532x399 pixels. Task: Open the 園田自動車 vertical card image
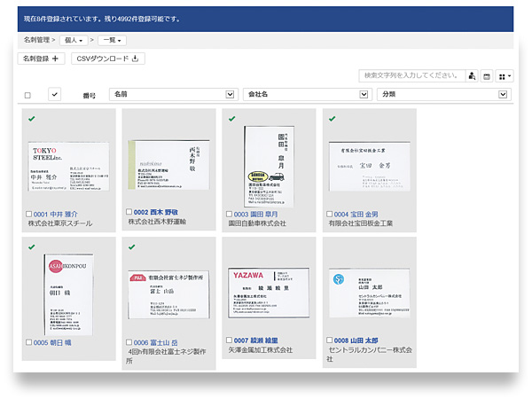point(269,167)
